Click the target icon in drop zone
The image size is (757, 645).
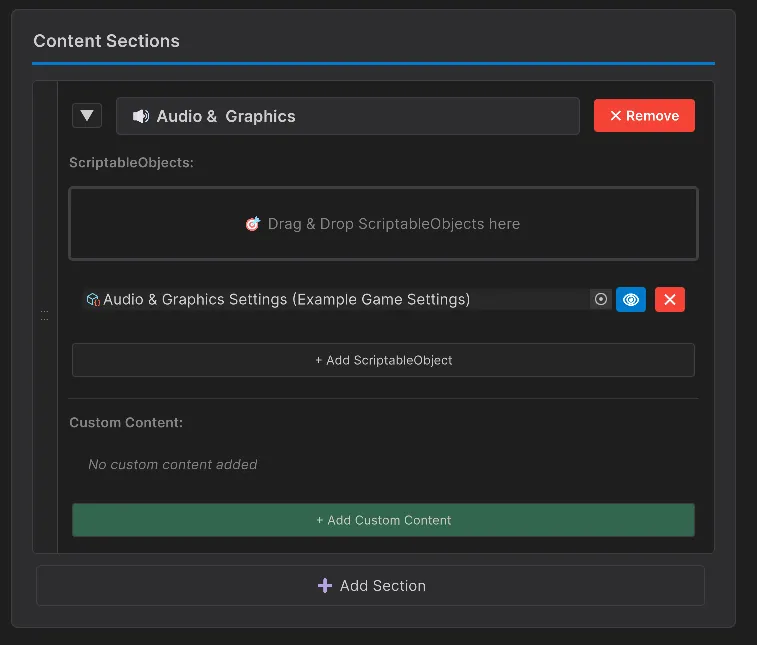[x=253, y=224]
